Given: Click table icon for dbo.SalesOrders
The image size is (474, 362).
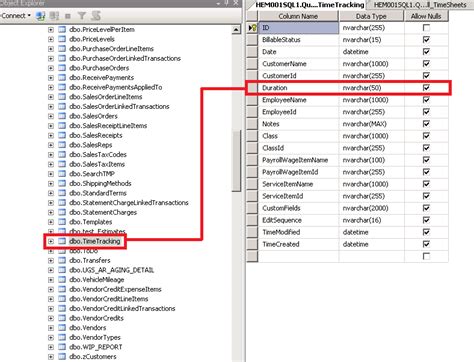Looking at the screenshot, I should coord(62,116).
